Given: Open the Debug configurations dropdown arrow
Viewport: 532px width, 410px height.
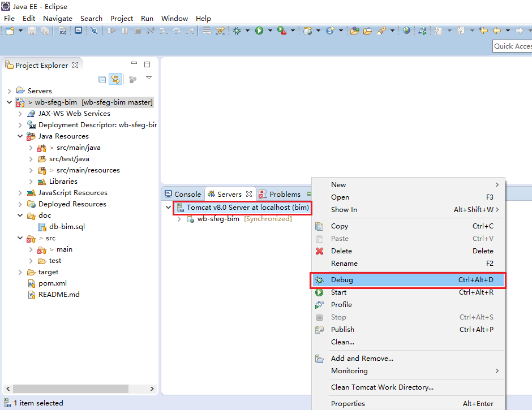Looking at the screenshot, I should [247, 31].
